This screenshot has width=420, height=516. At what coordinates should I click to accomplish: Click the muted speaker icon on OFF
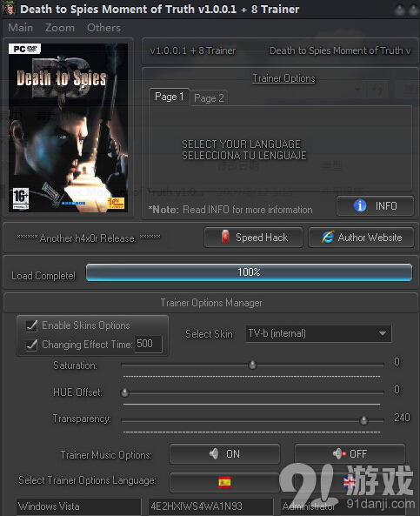(339, 454)
